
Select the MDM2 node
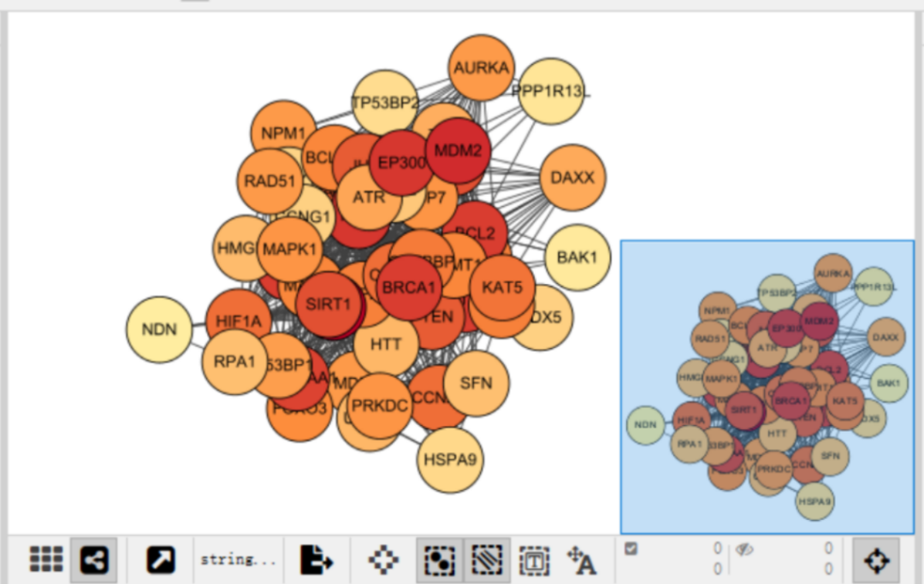(x=458, y=151)
